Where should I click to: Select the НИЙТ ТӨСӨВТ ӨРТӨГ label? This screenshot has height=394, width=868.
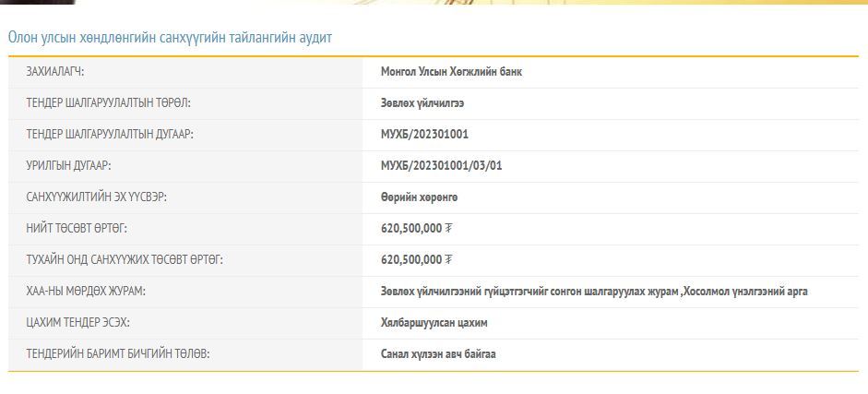click(x=77, y=229)
